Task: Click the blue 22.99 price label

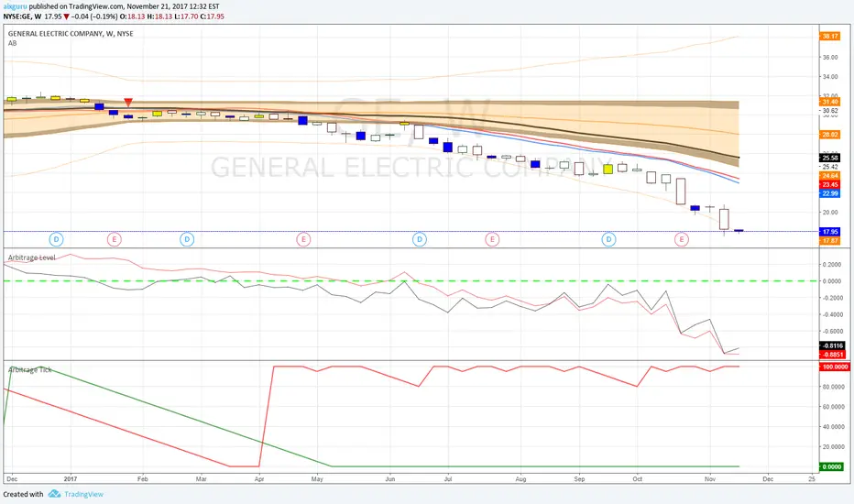Action: pyautogui.click(x=830, y=193)
